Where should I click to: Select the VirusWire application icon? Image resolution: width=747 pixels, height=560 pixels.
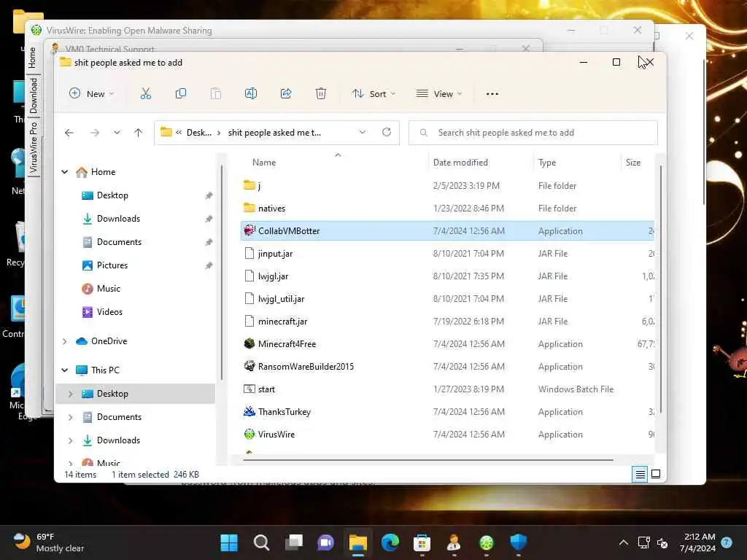pos(249,435)
